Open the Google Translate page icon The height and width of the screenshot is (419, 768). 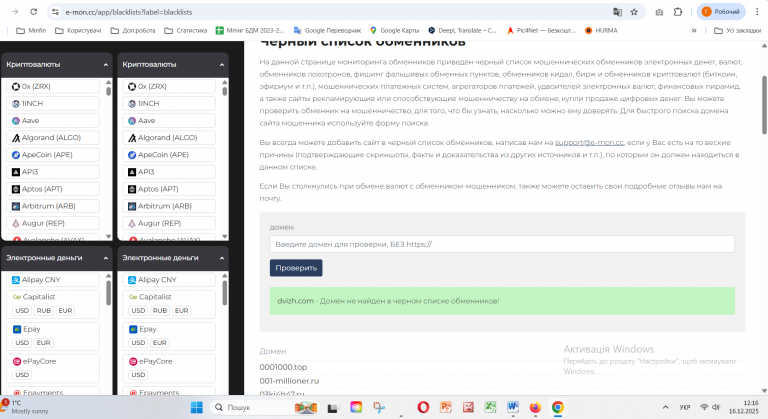click(x=617, y=12)
